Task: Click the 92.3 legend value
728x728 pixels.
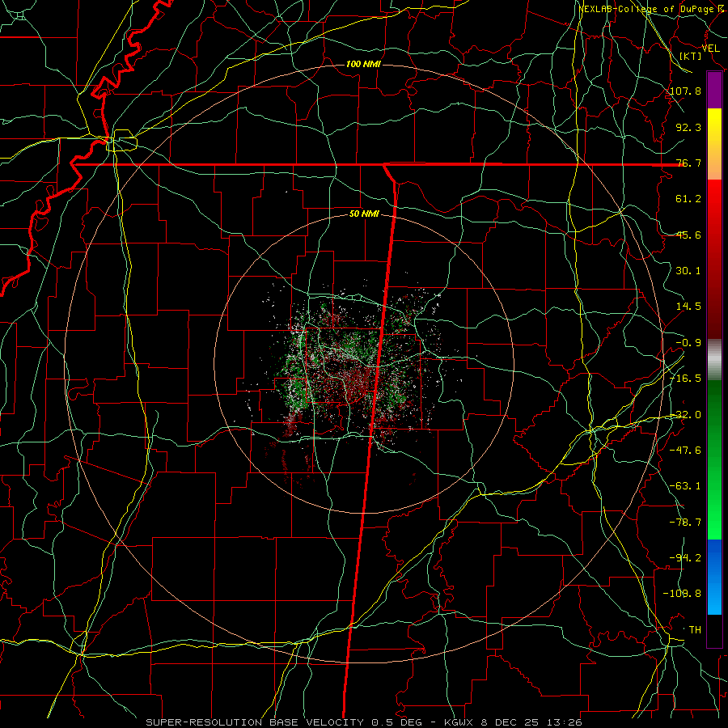Action: coord(688,127)
